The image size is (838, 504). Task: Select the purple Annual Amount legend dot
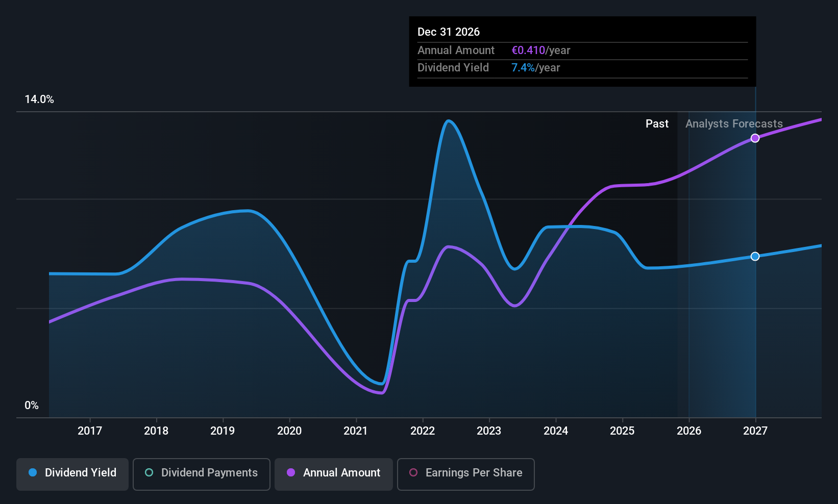[x=291, y=473]
